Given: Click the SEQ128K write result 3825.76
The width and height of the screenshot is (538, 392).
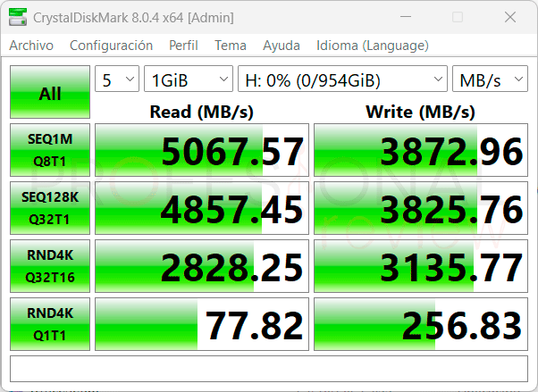Looking at the screenshot, I should tap(421, 208).
